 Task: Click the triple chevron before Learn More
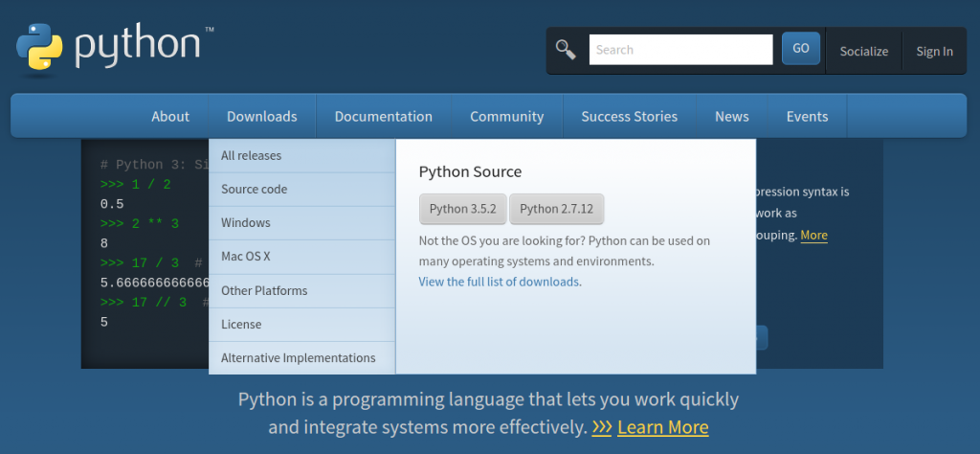click(x=602, y=427)
